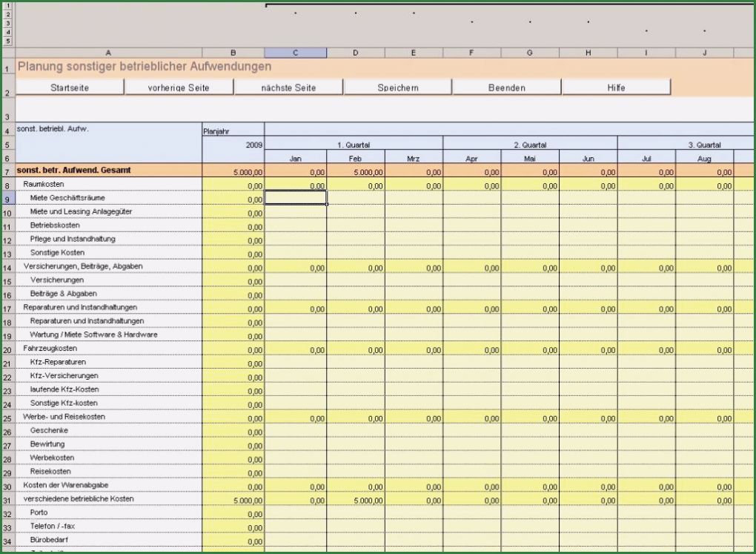Select the Raumkosten label cell
The height and width of the screenshot is (554, 756).
pyautogui.click(x=108, y=184)
